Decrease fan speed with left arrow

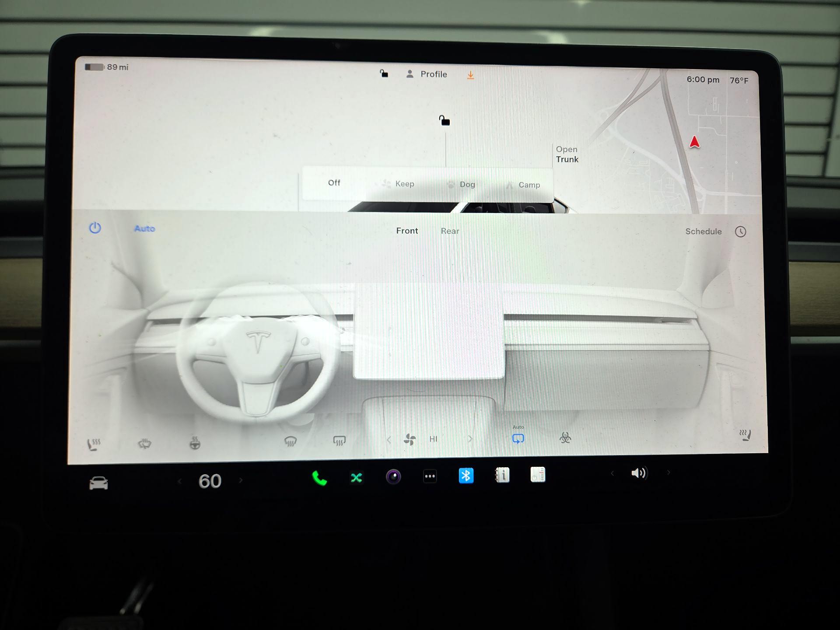[389, 440]
